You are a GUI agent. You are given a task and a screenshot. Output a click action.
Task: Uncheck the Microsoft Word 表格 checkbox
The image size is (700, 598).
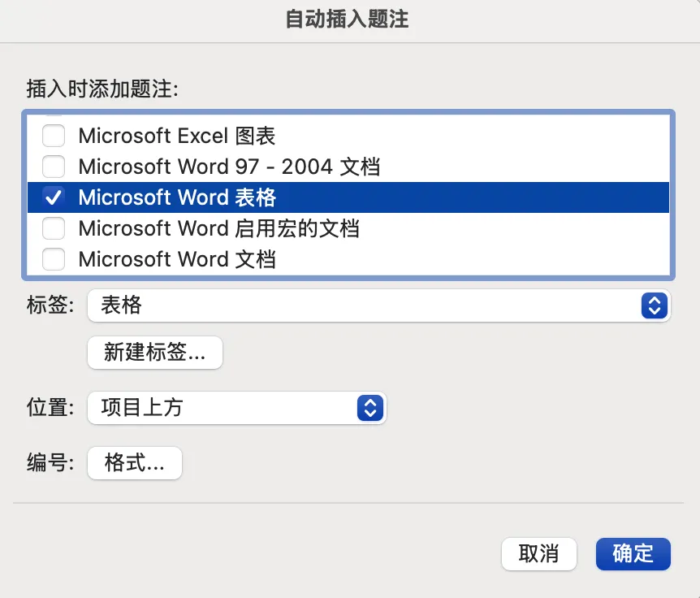54,197
